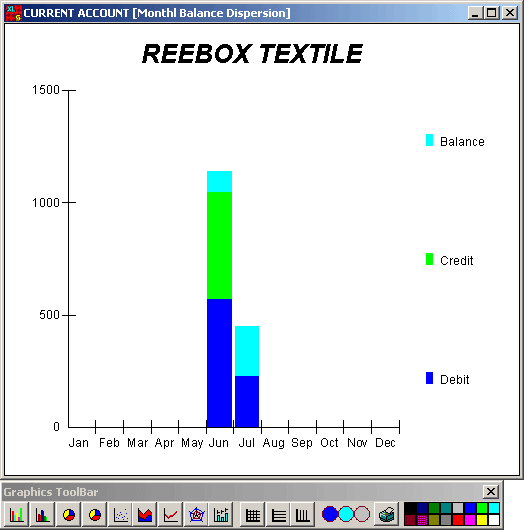Toggle full grid lines on chart
Image resolution: width=524 pixels, height=530 pixels.
pyautogui.click(x=252, y=515)
